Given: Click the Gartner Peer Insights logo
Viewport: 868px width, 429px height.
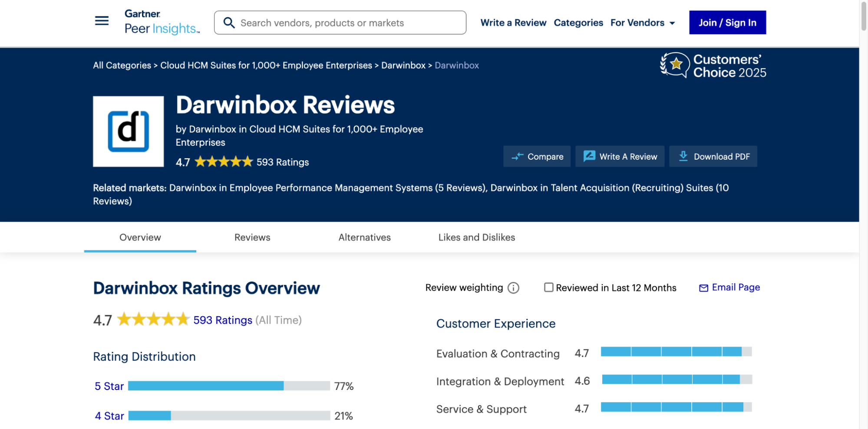Looking at the screenshot, I should (161, 21).
